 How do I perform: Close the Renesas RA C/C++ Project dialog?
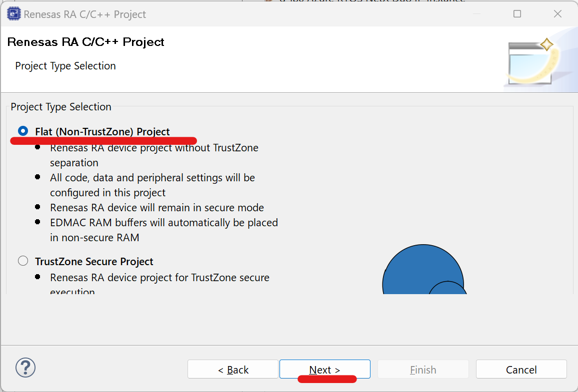point(557,14)
